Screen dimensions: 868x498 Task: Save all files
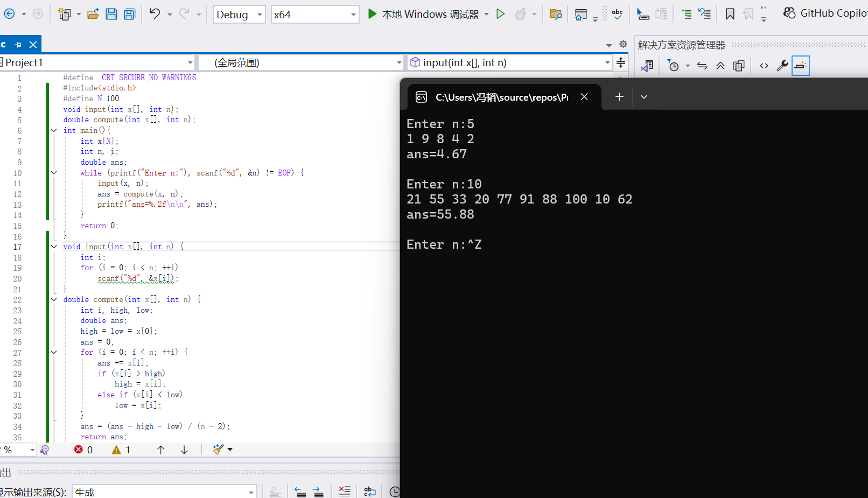(130, 14)
